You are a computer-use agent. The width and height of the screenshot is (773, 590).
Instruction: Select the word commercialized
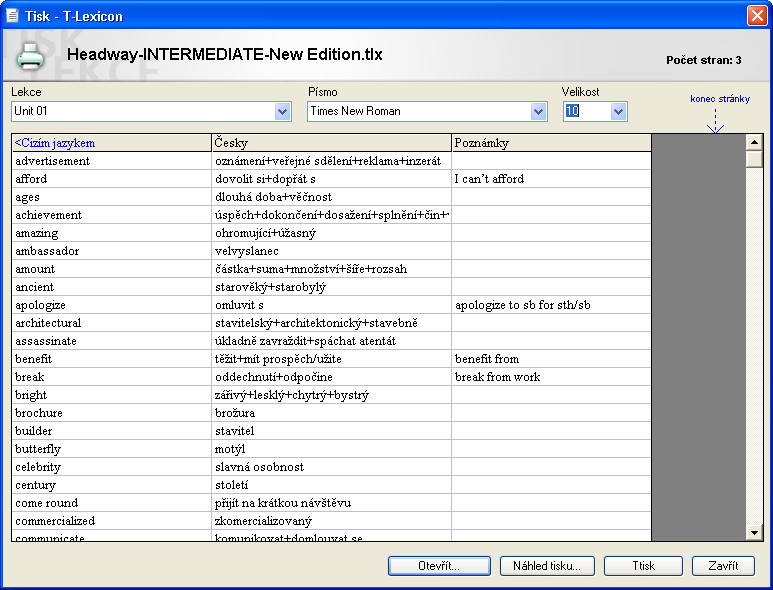point(55,521)
